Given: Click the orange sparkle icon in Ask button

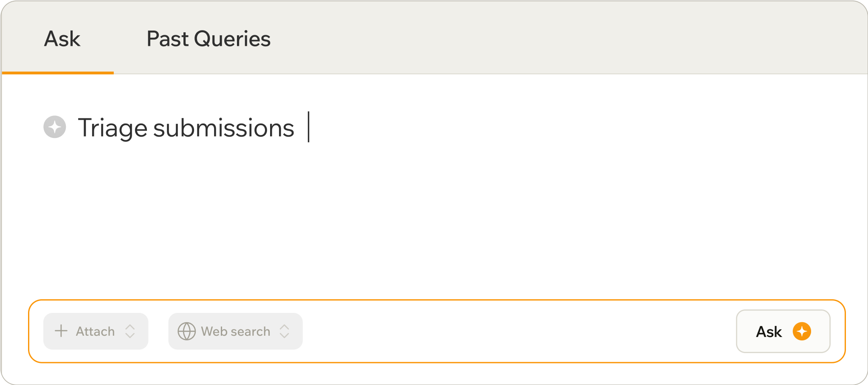Looking at the screenshot, I should pyautogui.click(x=802, y=331).
